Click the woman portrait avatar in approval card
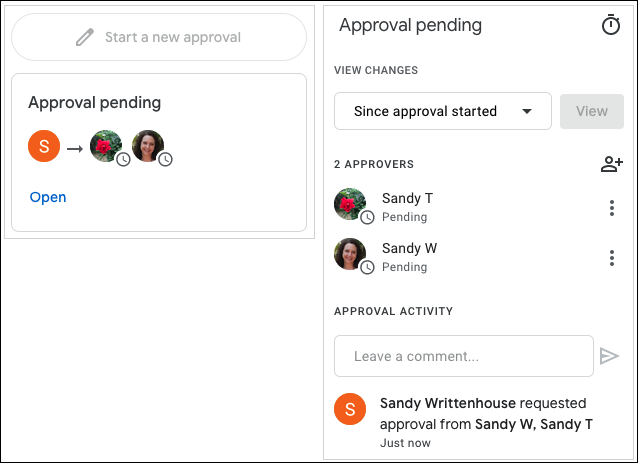Image resolution: width=638 pixels, height=463 pixels. [148, 146]
